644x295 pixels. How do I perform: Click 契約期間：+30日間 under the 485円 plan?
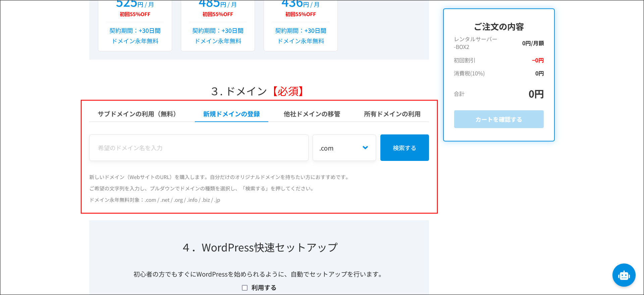coord(218,31)
